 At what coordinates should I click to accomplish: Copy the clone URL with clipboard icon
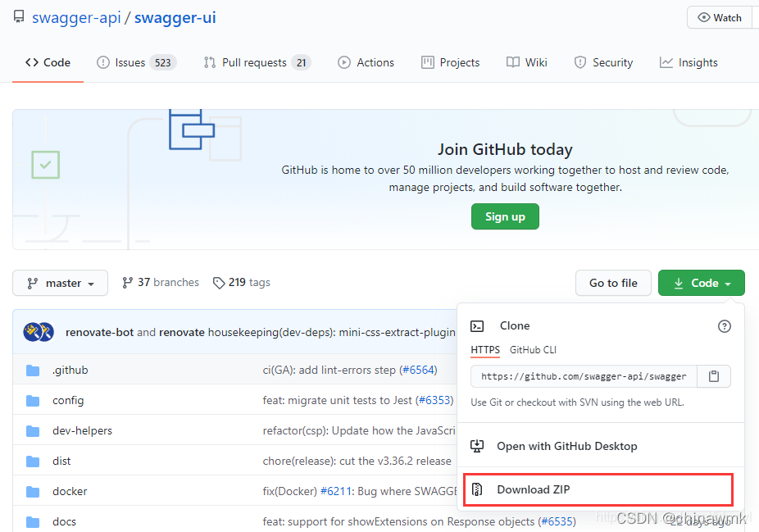coord(714,376)
